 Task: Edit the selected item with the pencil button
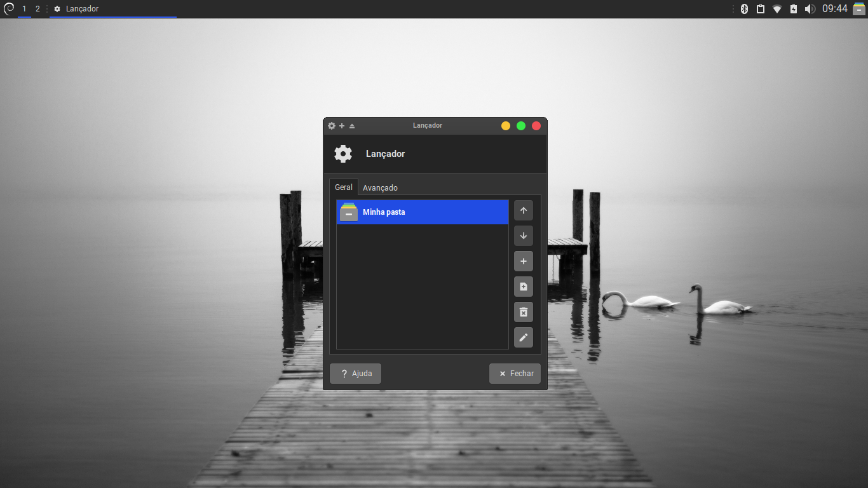524,337
